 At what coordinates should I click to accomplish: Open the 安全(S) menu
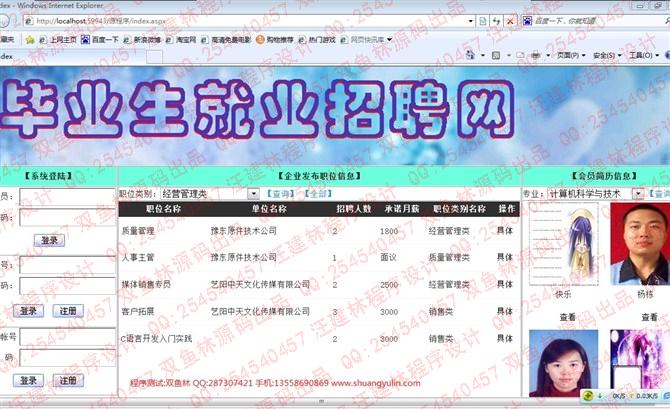[x=607, y=56]
